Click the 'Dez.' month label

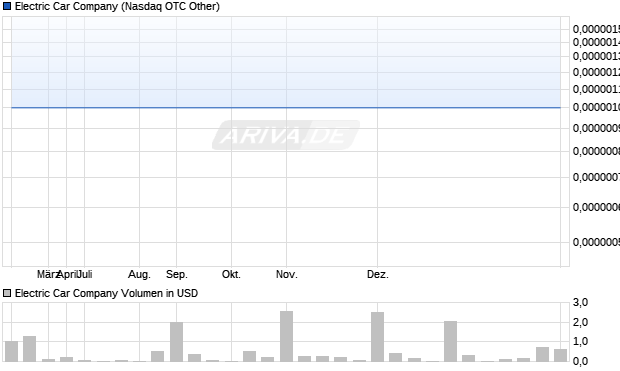pos(378,274)
